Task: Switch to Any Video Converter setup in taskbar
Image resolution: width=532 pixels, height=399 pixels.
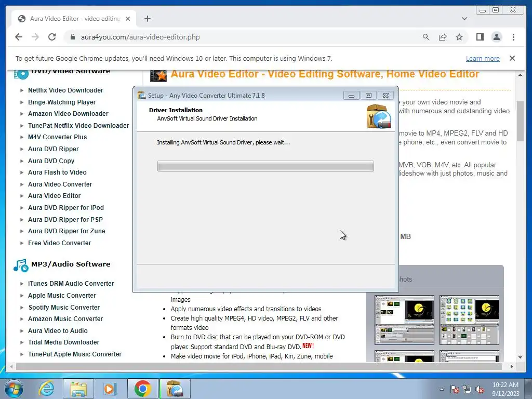Action: pos(175,389)
